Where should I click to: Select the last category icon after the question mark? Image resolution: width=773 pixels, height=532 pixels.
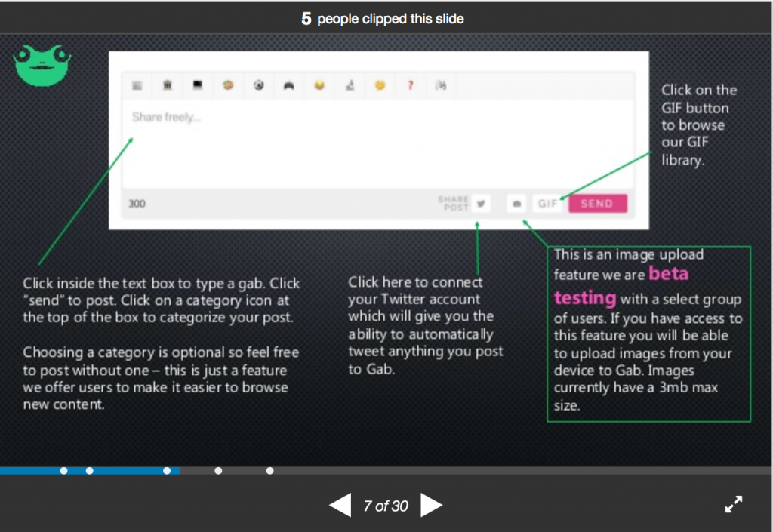(x=441, y=85)
